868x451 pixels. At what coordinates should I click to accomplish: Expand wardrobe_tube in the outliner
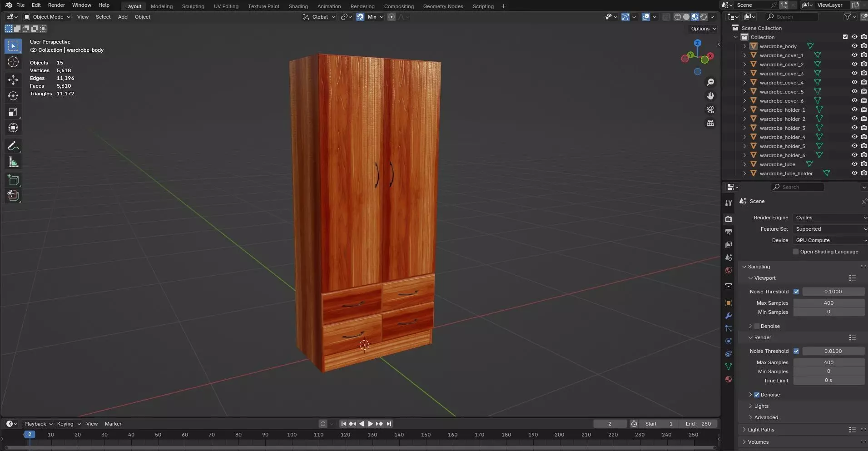click(744, 164)
